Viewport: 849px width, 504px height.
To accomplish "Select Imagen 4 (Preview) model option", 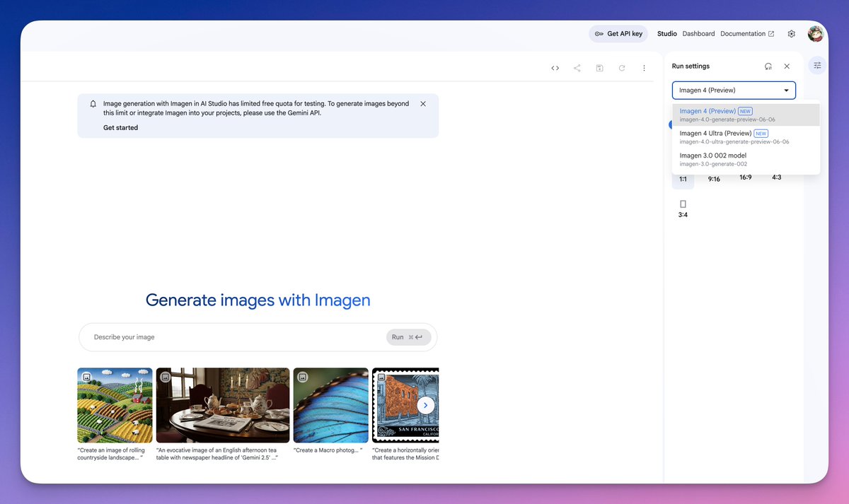I will point(746,115).
